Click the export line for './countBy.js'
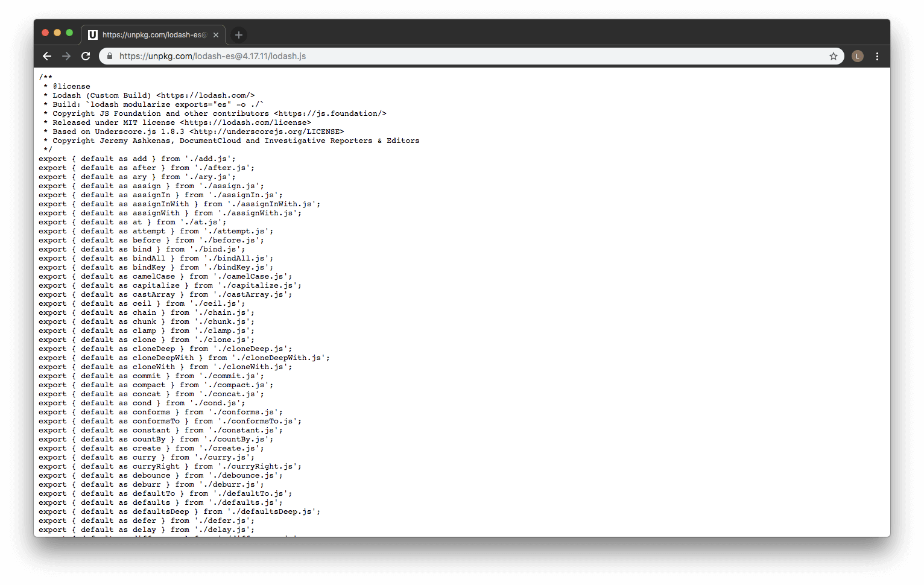924x585 pixels. point(156,439)
